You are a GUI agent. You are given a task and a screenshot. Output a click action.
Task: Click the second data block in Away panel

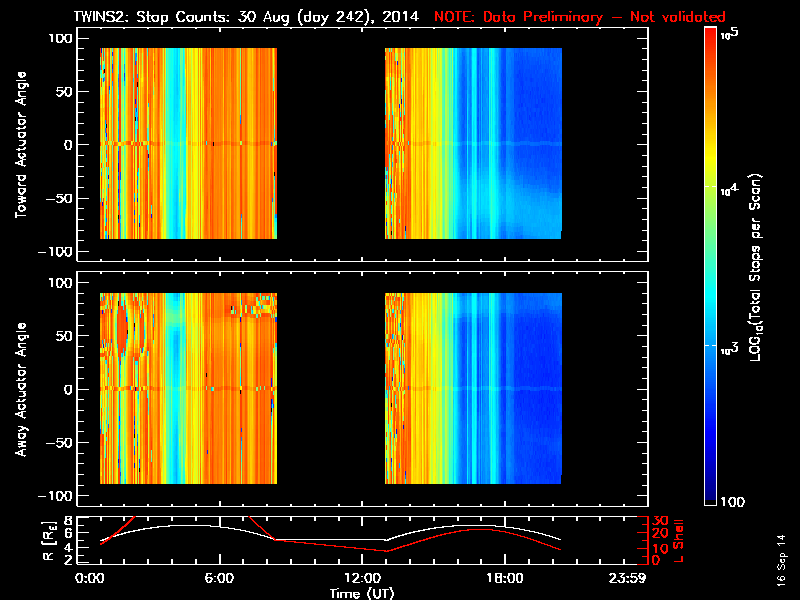coord(473,388)
